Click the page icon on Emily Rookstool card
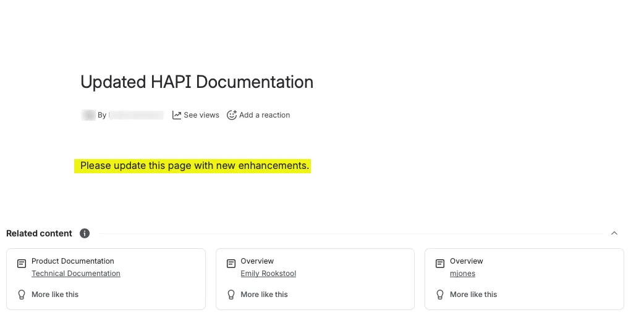This screenshot has height=315, width=644. [231, 264]
